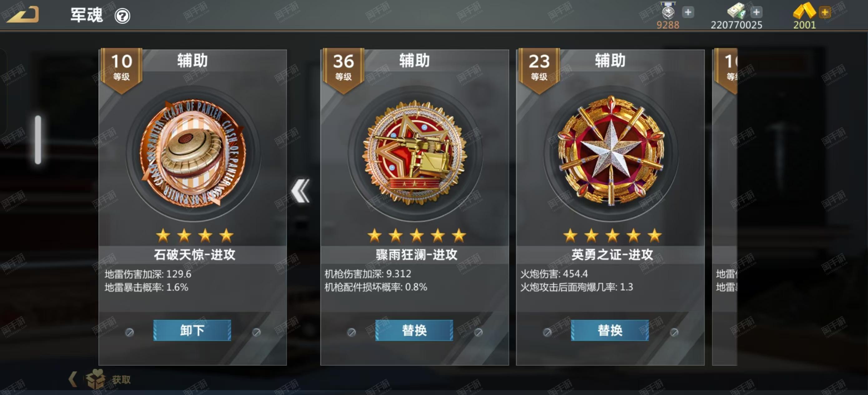Open the 军魂 help question mark
The image size is (868, 395).
(x=122, y=16)
